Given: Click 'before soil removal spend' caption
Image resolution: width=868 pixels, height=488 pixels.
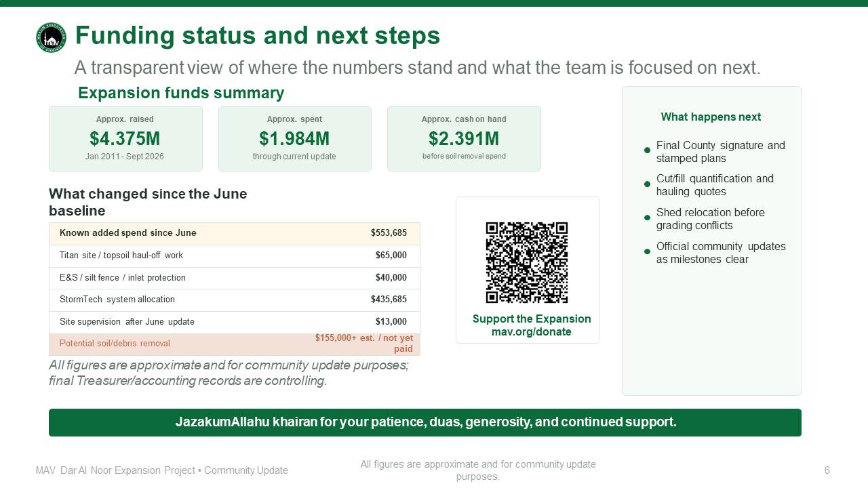Looking at the screenshot, I should click(464, 157).
